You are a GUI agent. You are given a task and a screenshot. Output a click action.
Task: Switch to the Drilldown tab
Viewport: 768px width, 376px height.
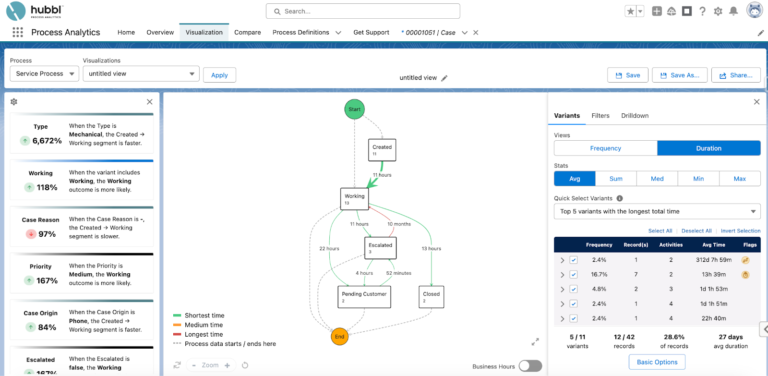tap(635, 116)
